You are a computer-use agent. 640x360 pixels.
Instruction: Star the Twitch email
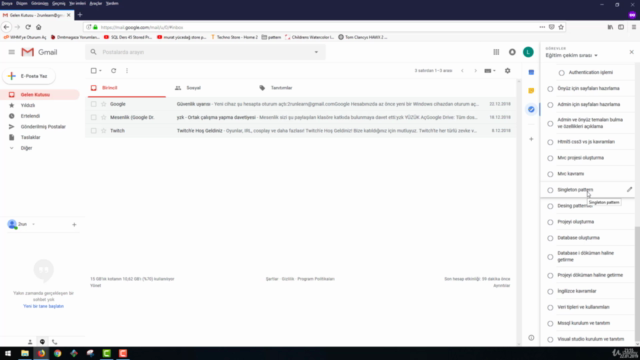coord(104,131)
